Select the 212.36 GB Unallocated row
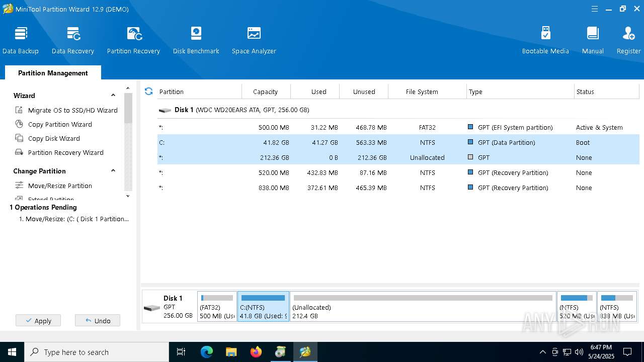644x362 pixels. 398,157
